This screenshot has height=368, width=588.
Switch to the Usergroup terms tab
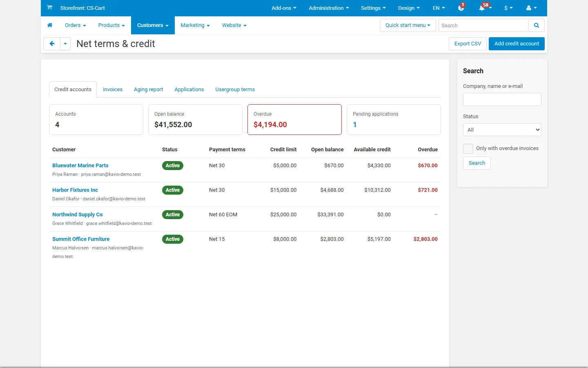pyautogui.click(x=235, y=90)
